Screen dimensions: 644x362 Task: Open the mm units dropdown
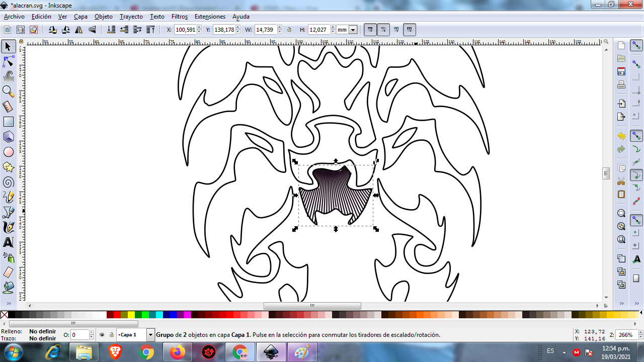(353, 30)
